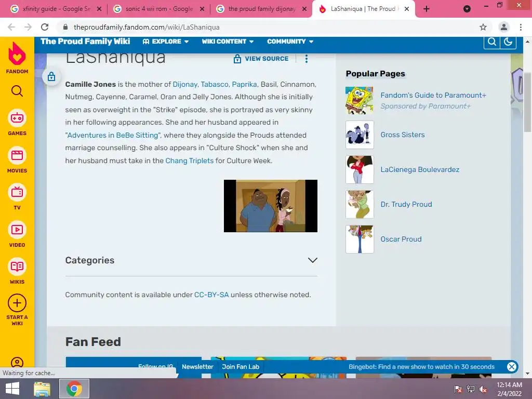Screen dimensions: 532x399
Task: Click Join Fan Lab in bottom bar
Action: click(x=241, y=367)
